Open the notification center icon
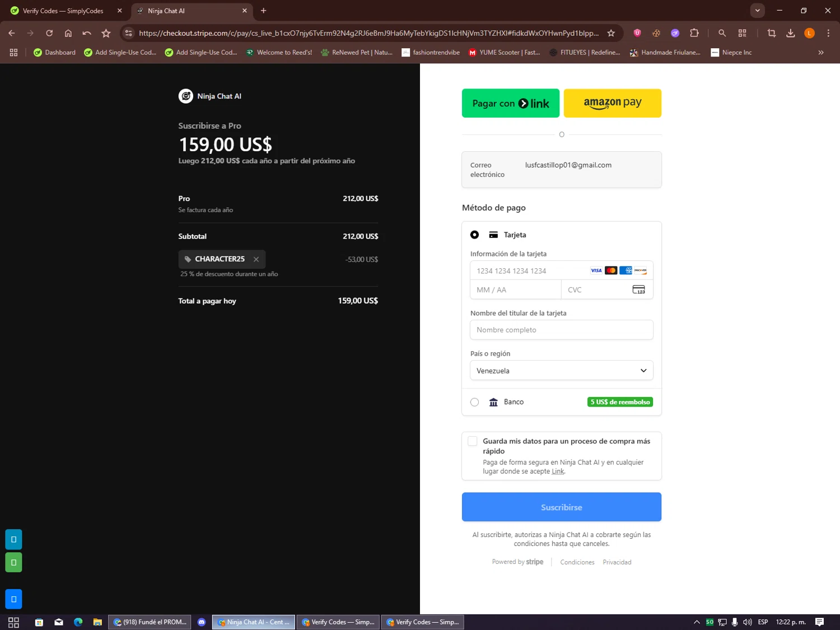The width and height of the screenshot is (840, 630). (x=819, y=622)
